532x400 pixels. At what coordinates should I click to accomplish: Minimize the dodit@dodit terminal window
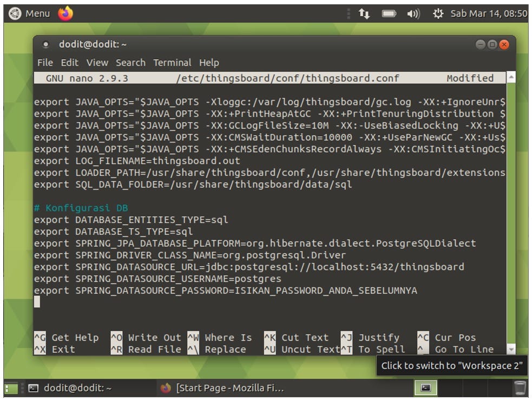tap(481, 44)
